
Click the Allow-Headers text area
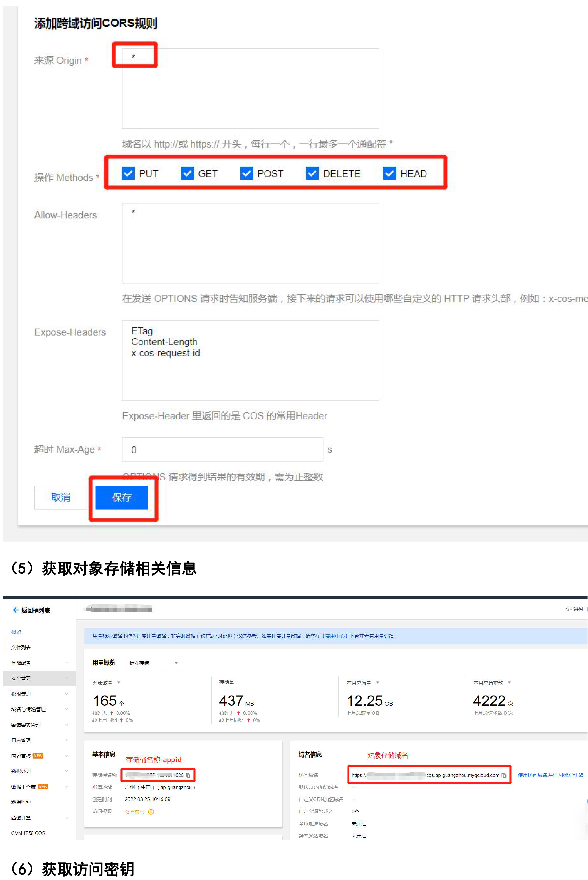[250, 243]
